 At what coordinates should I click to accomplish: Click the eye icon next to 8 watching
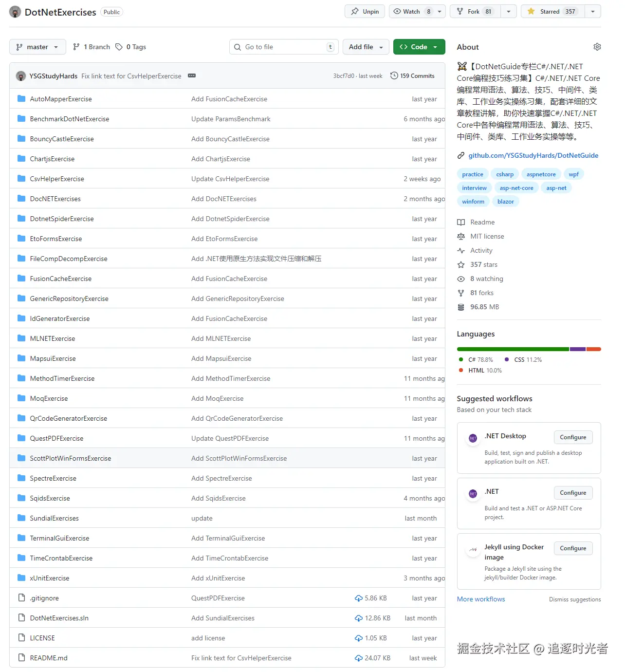(461, 279)
